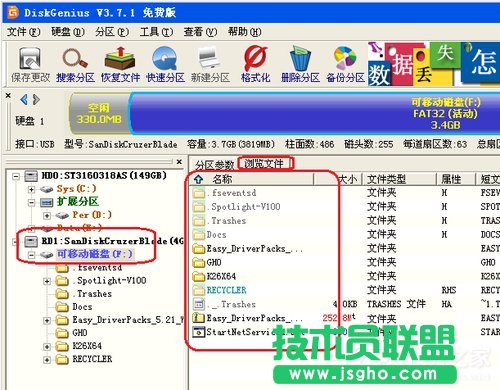Select 可移动磁盘 (F:) in the tree
Image resolution: width=500 pixels, height=390 pixels.
[95, 254]
